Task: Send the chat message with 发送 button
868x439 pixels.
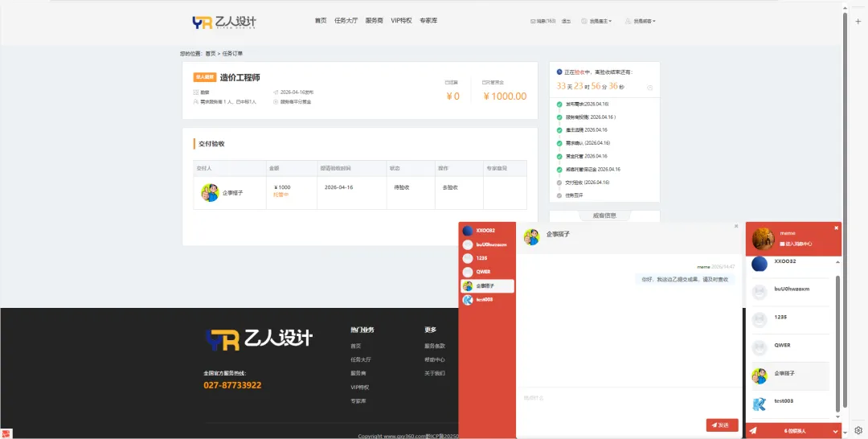Action: coord(723,425)
